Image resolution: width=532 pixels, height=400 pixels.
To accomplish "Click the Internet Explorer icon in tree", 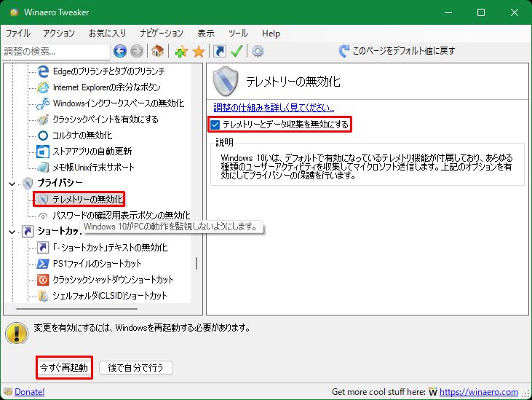I will tap(43, 87).
